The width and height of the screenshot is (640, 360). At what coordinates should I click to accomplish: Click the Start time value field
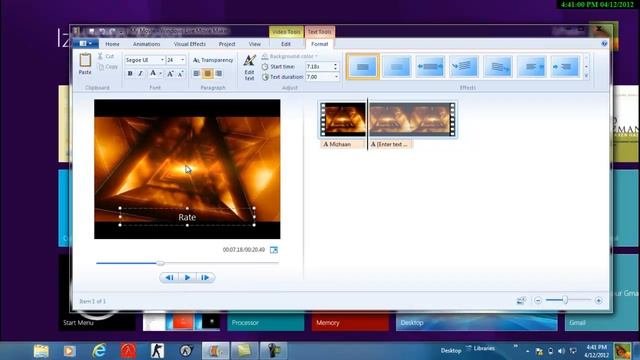click(319, 67)
